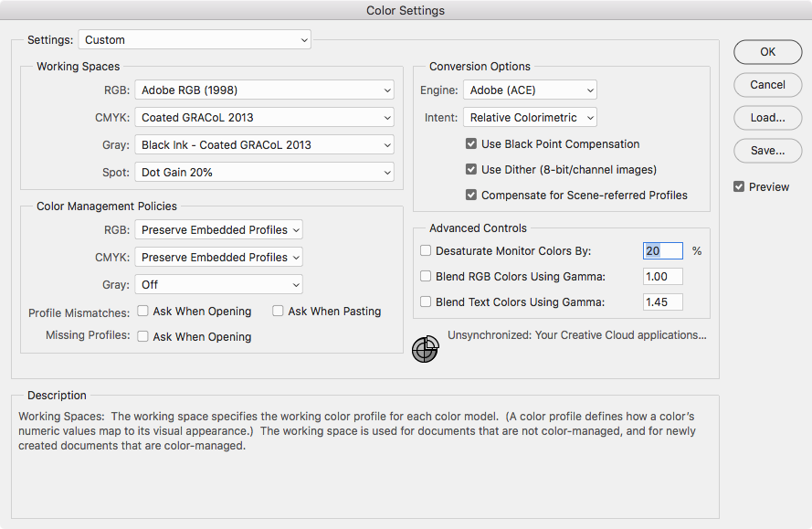Uncheck Use Black Point Compensation
The height and width of the screenshot is (529, 812).
pos(470,143)
